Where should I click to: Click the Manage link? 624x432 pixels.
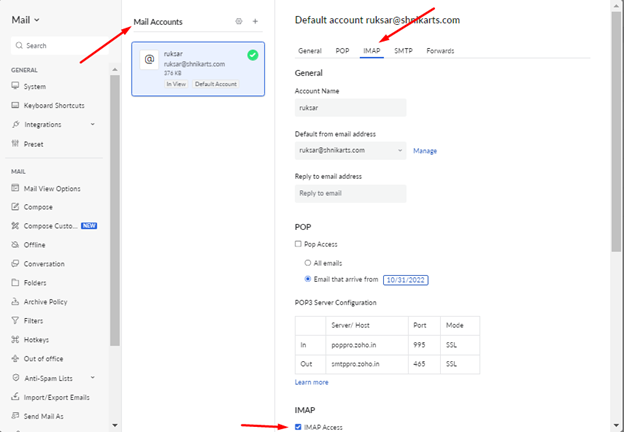click(425, 151)
